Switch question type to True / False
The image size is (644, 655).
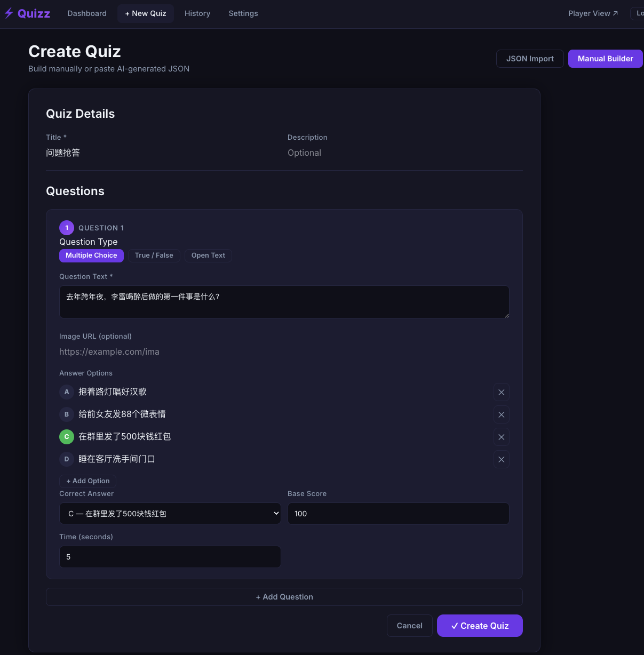(154, 255)
